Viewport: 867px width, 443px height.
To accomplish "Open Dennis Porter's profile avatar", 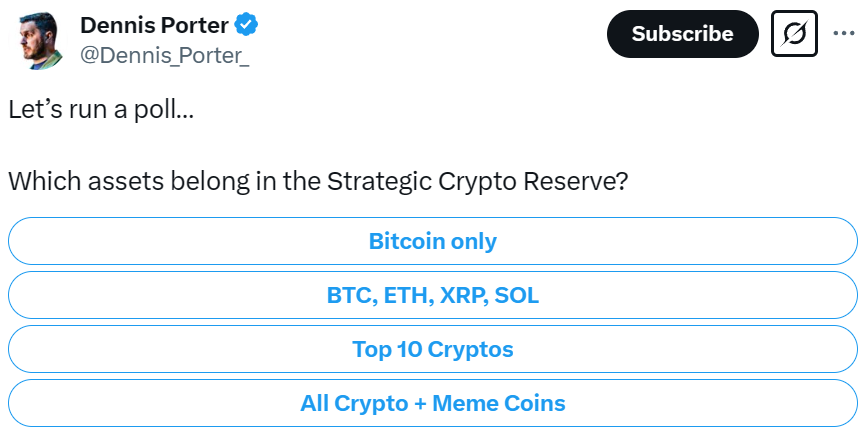I will tap(40, 41).
